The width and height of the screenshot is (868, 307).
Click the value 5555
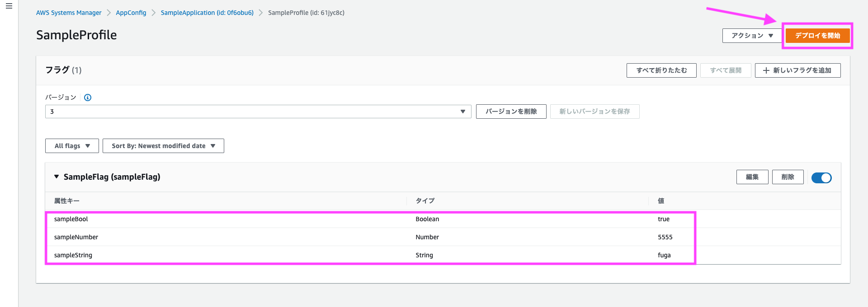click(x=665, y=237)
